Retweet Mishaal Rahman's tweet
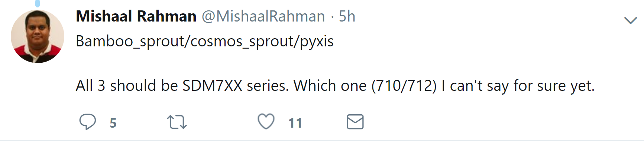 177,122
